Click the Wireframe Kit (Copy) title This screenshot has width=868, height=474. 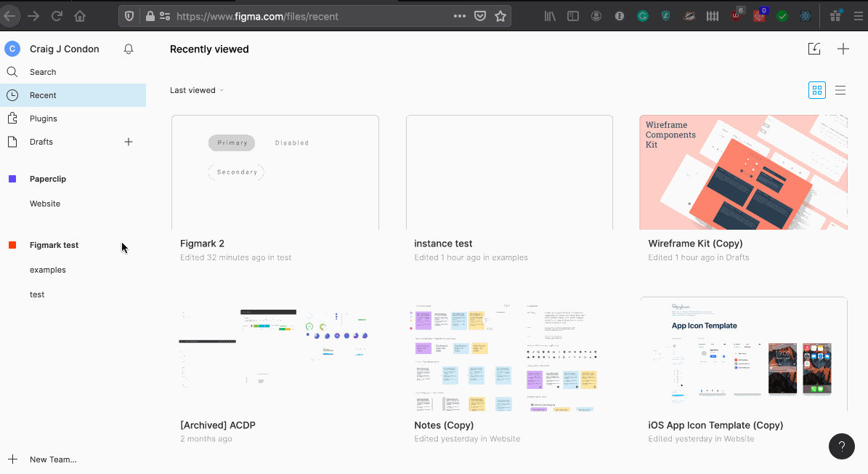point(695,244)
